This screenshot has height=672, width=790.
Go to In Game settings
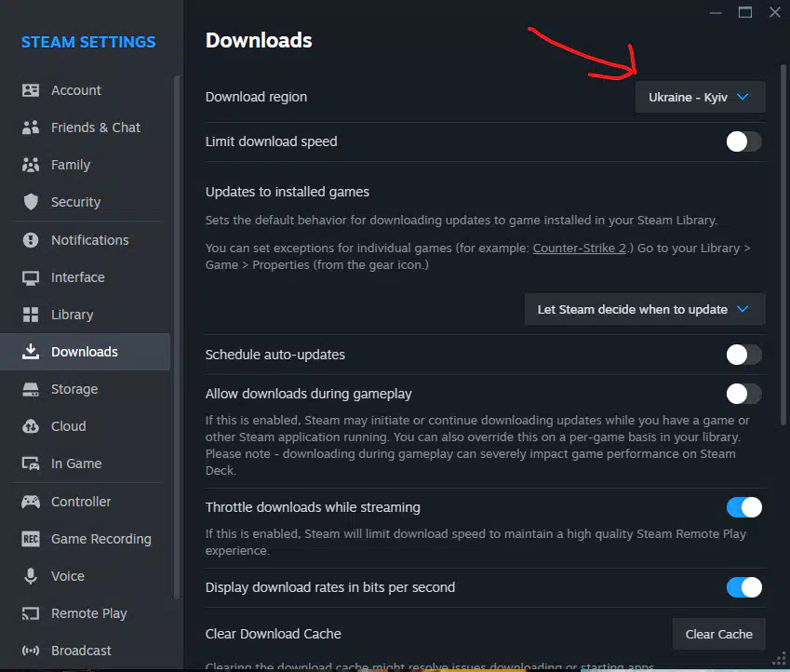pos(86,464)
